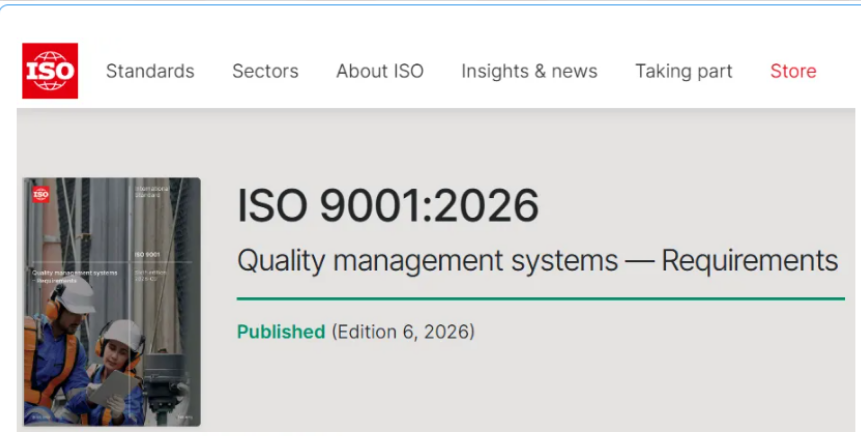The image size is (861, 436).
Task: Click the ISO 9001 cover thumbnail
Action: 112,301
